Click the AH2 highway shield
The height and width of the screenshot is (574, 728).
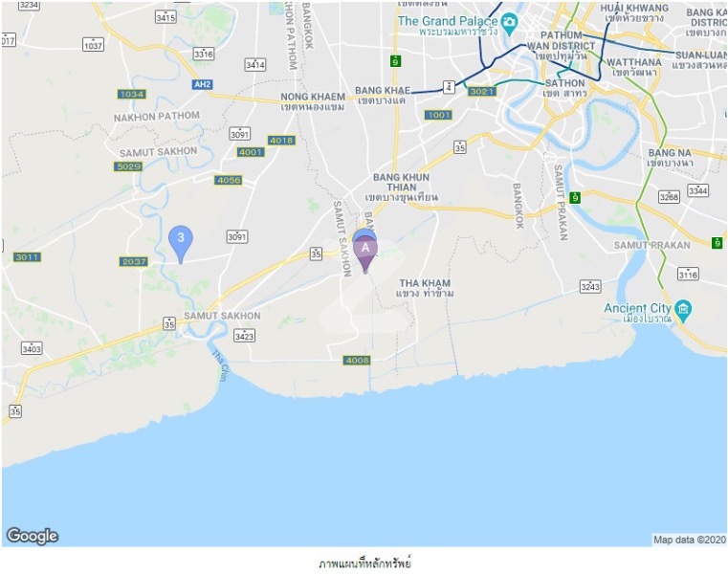click(x=203, y=84)
